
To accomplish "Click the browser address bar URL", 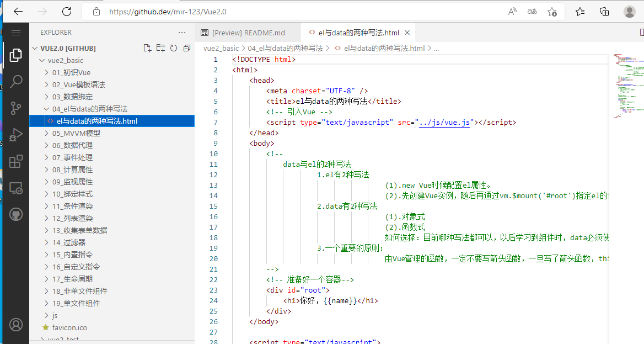I will coord(168,12).
